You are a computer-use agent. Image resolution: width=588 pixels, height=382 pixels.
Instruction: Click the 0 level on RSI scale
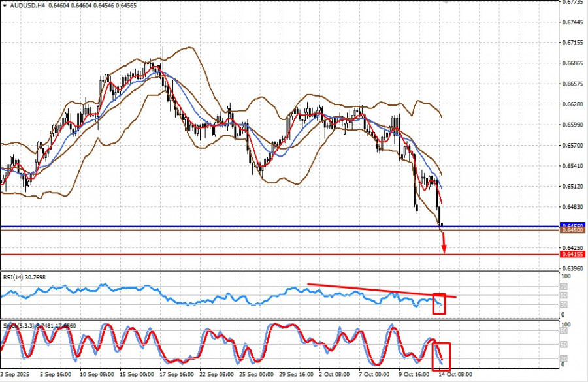563,315
